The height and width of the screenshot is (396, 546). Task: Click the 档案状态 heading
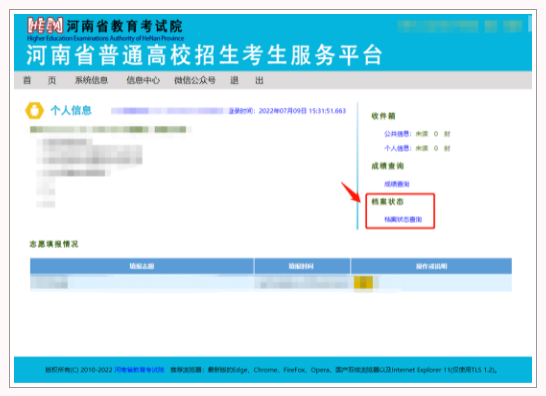point(388,202)
